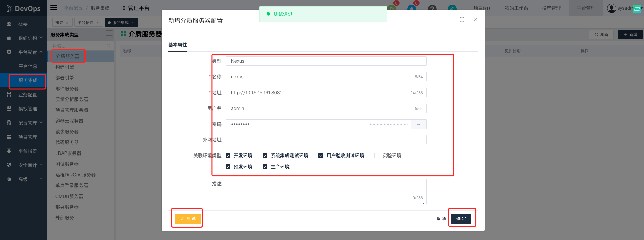Image resolution: width=644 pixels, height=240 pixels.
Task: Select the 基本属性 tab in dialog
Action: 178,45
